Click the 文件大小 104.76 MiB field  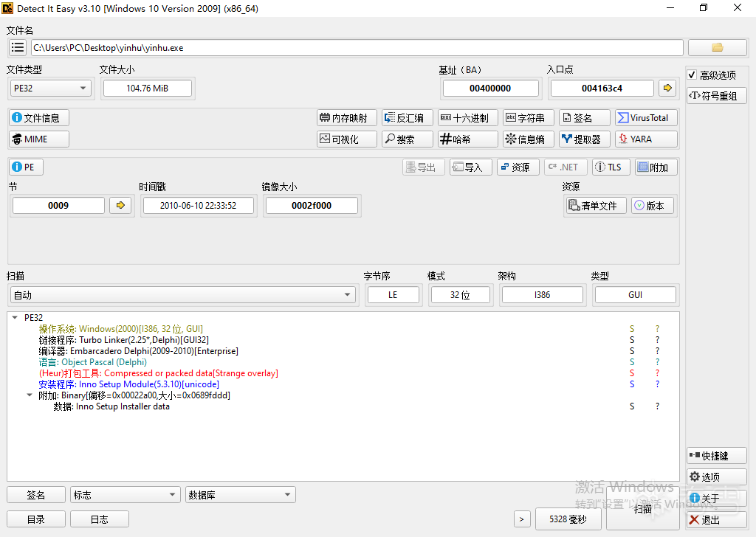coord(148,88)
